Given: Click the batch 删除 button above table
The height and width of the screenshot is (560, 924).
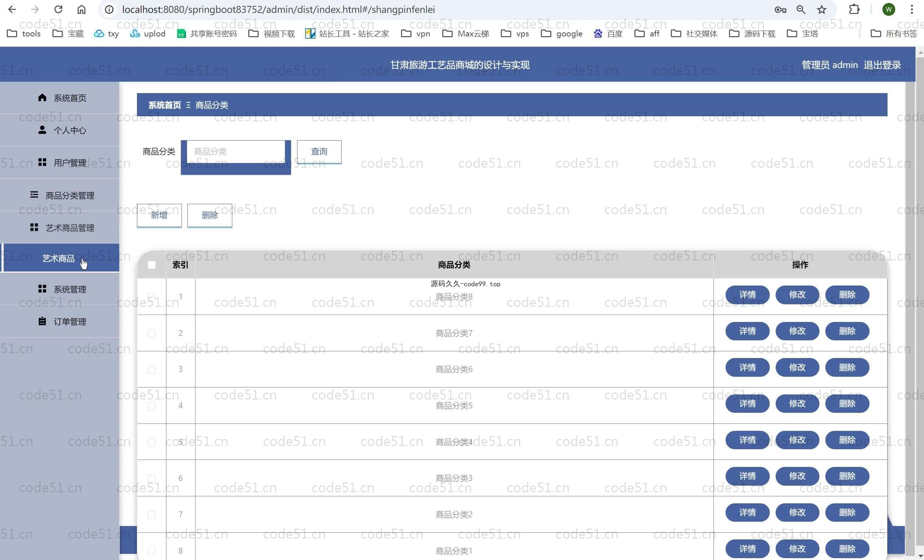Looking at the screenshot, I should 209,215.
